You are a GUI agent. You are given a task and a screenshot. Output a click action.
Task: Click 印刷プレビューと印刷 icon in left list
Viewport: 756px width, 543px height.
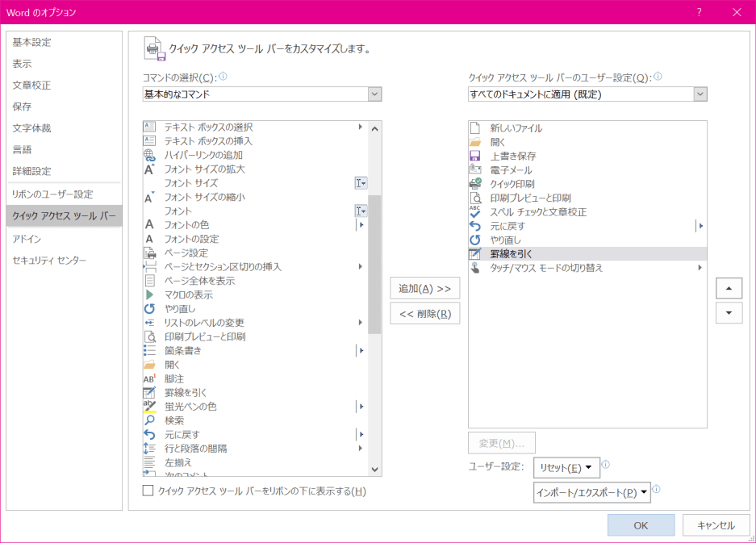149,336
